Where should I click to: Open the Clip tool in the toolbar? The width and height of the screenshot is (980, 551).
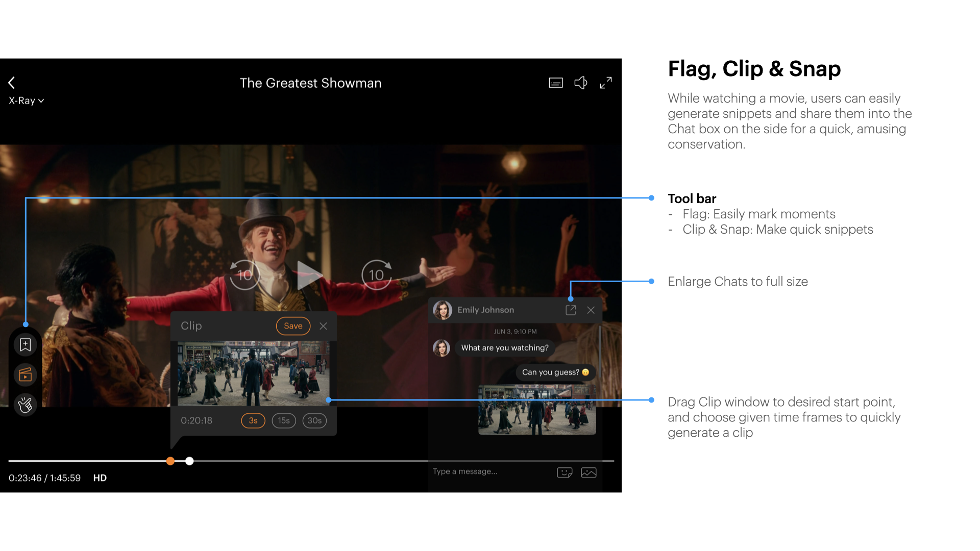click(26, 375)
